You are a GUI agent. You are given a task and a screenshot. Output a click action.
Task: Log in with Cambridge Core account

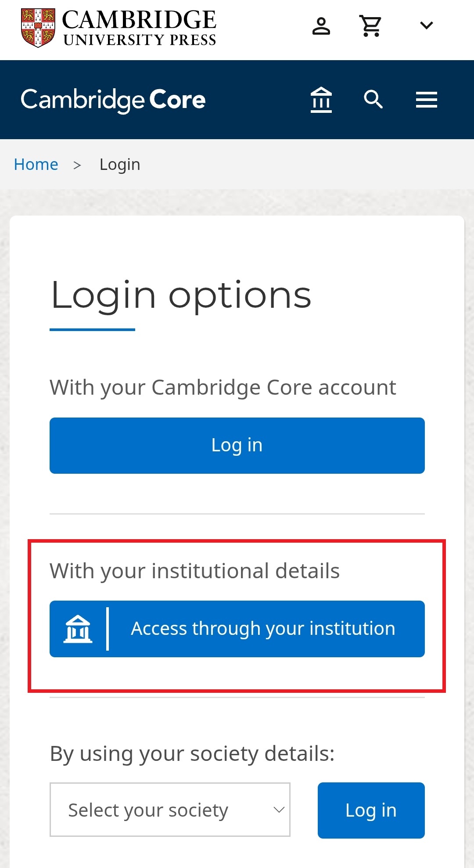(x=237, y=445)
